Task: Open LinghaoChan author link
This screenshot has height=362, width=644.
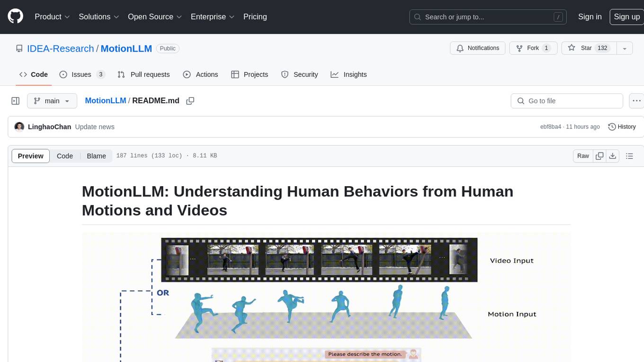Action: [x=50, y=127]
